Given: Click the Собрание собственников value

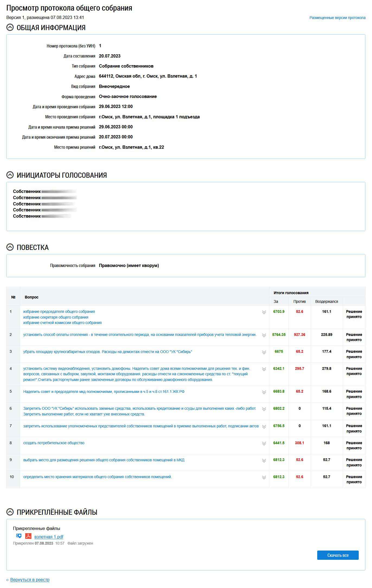Looking at the screenshot, I should (x=126, y=66).
